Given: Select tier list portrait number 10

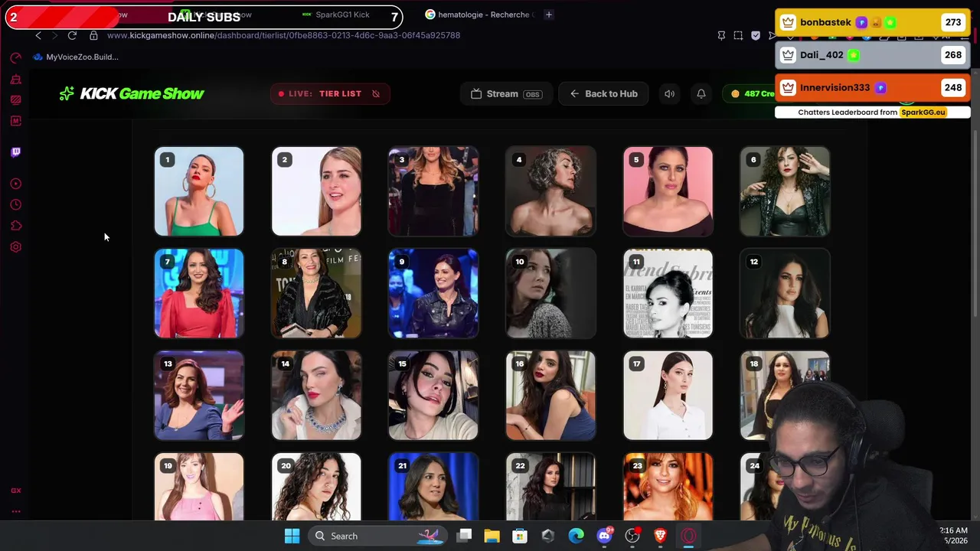Looking at the screenshot, I should [550, 293].
